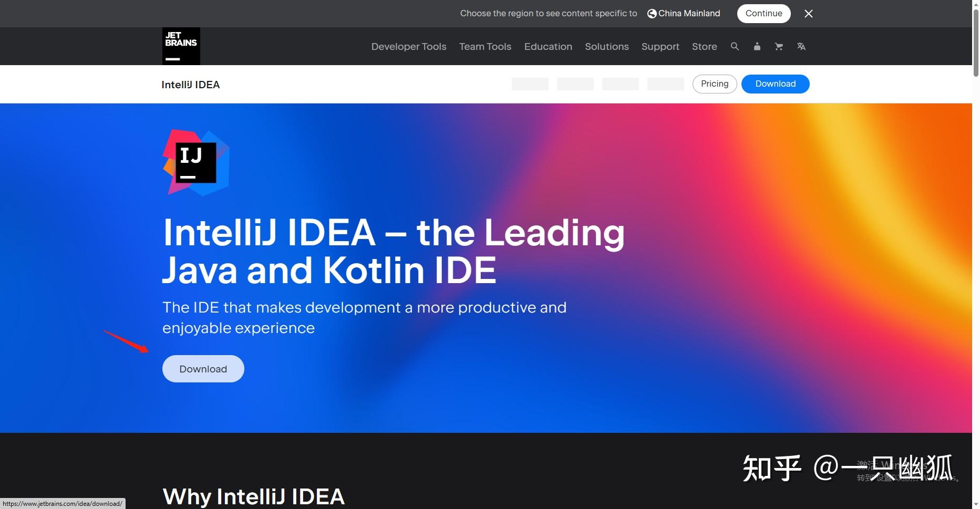Click the 'Why IntelliJ IDEA' heading
The width and height of the screenshot is (980, 509).
pyautogui.click(x=254, y=496)
